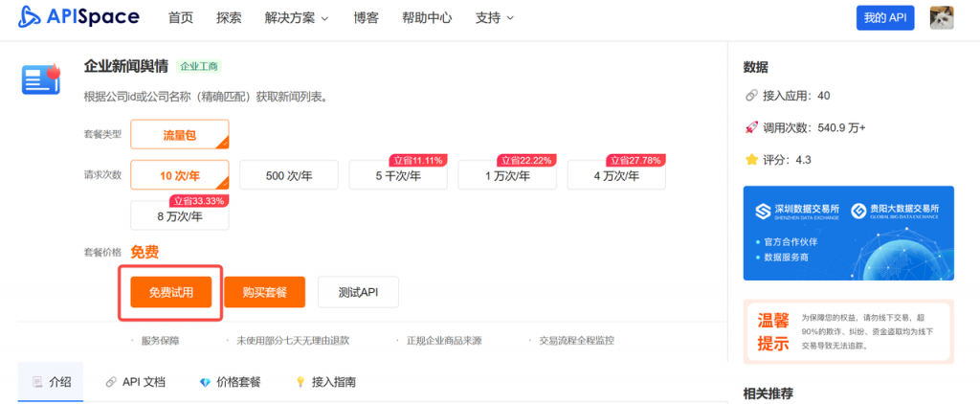Go to 首页 in the navigation
Screen dimensions: 980x404
[x=181, y=17]
